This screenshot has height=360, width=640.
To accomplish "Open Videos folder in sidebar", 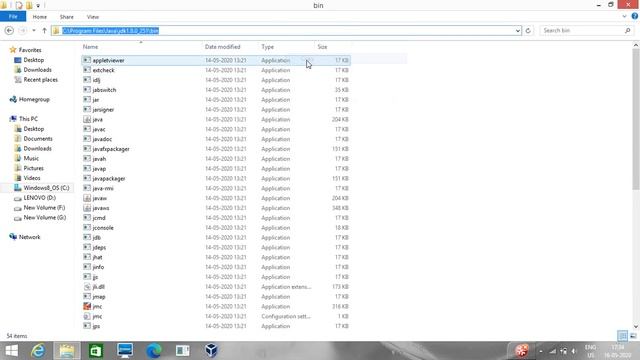I will click(x=32, y=178).
